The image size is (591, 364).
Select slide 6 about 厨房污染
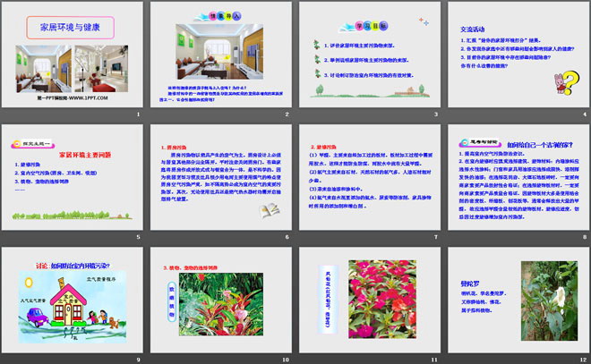point(221,177)
